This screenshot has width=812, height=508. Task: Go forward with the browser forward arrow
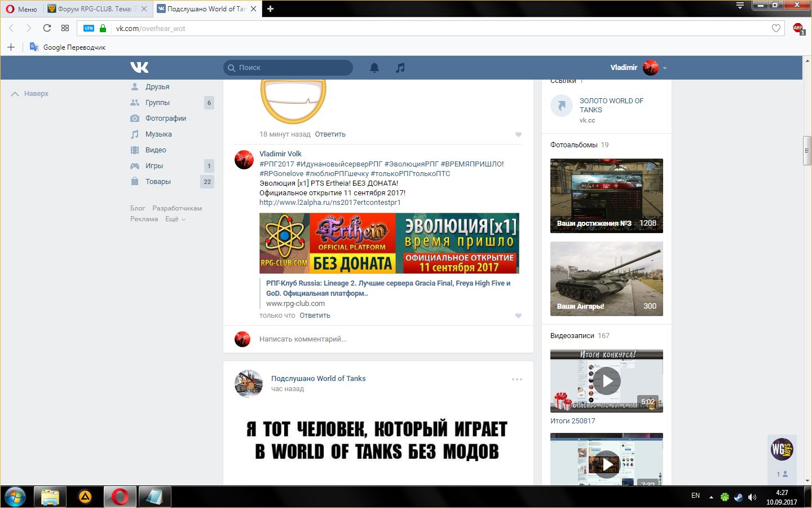click(29, 28)
